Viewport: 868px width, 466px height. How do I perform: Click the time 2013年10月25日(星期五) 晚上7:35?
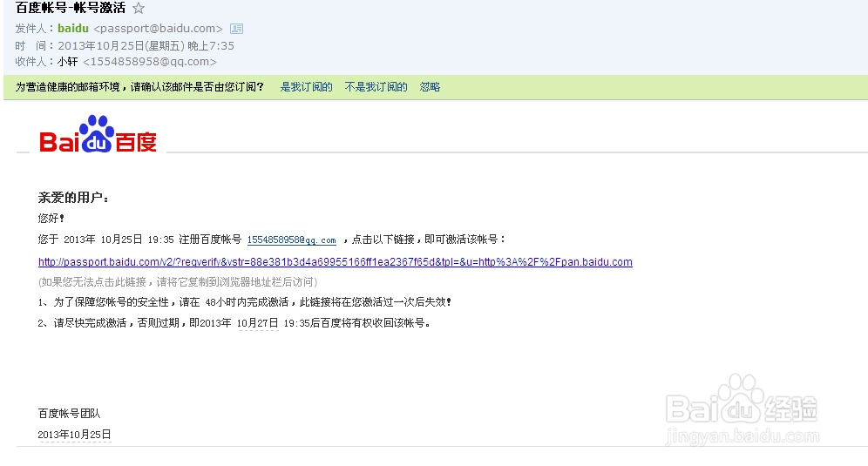coord(146,45)
